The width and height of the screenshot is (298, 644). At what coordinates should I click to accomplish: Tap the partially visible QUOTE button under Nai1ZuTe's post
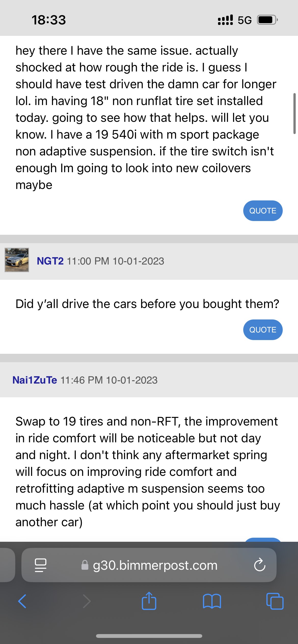(263, 540)
